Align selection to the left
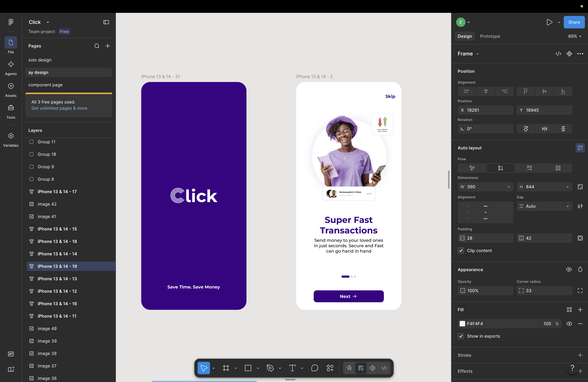 (467, 91)
